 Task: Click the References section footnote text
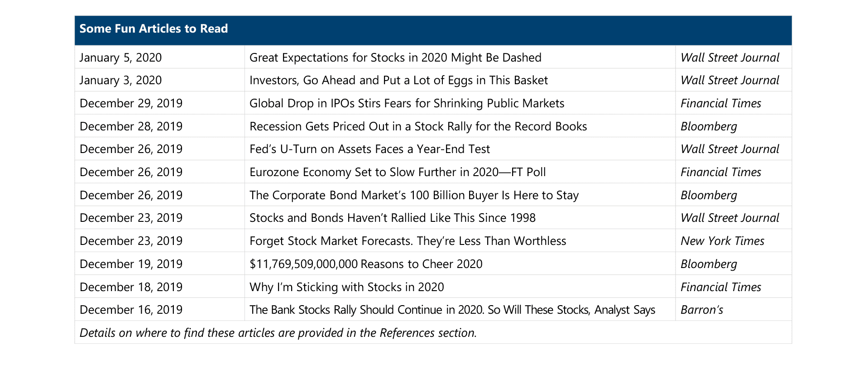coord(278,333)
